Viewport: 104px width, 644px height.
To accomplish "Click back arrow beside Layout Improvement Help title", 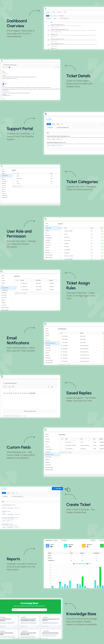I will pos(4,383).
